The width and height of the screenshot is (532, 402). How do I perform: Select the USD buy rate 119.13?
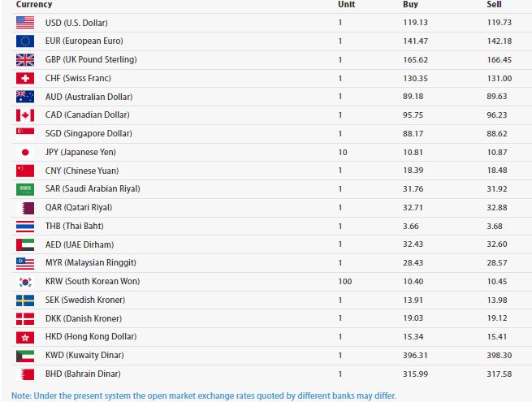pyautogui.click(x=415, y=23)
